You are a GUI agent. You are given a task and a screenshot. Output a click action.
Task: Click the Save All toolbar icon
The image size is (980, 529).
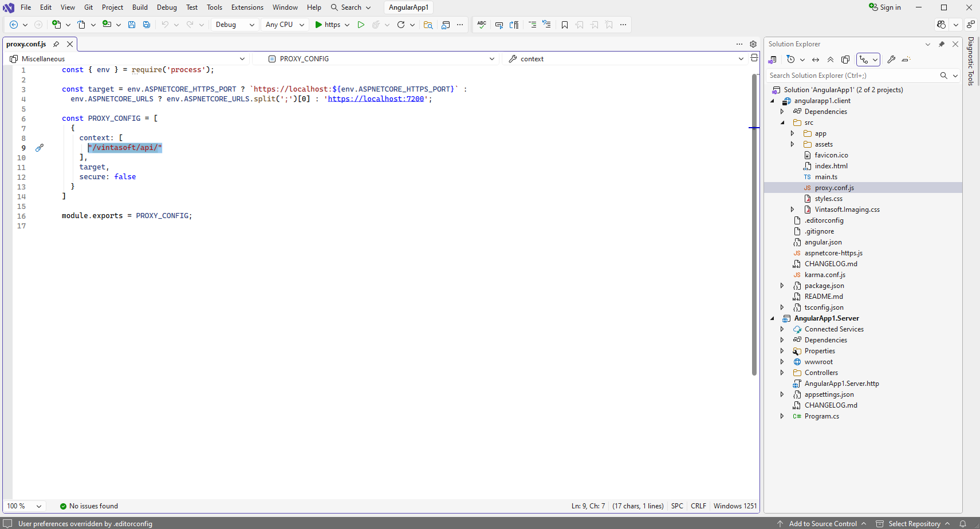pyautogui.click(x=147, y=25)
